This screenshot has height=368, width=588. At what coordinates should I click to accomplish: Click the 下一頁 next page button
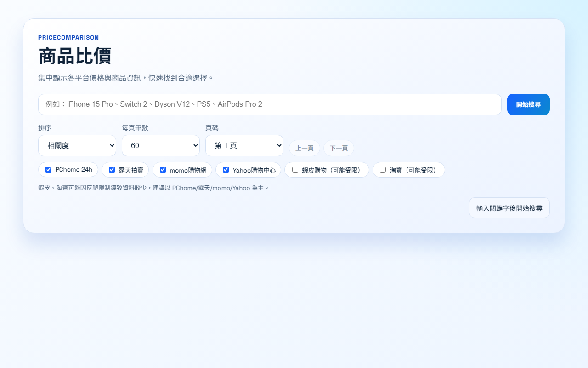[339, 148]
